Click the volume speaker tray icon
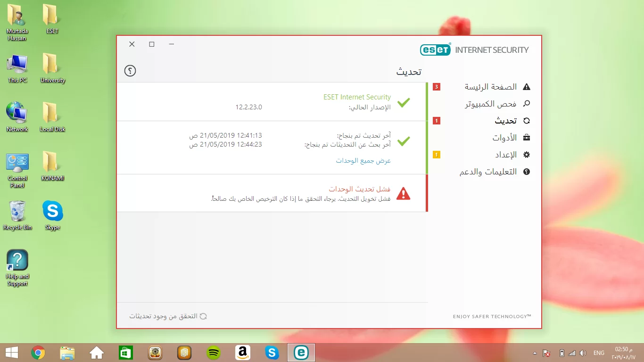The height and width of the screenshot is (362, 644). tap(583, 353)
